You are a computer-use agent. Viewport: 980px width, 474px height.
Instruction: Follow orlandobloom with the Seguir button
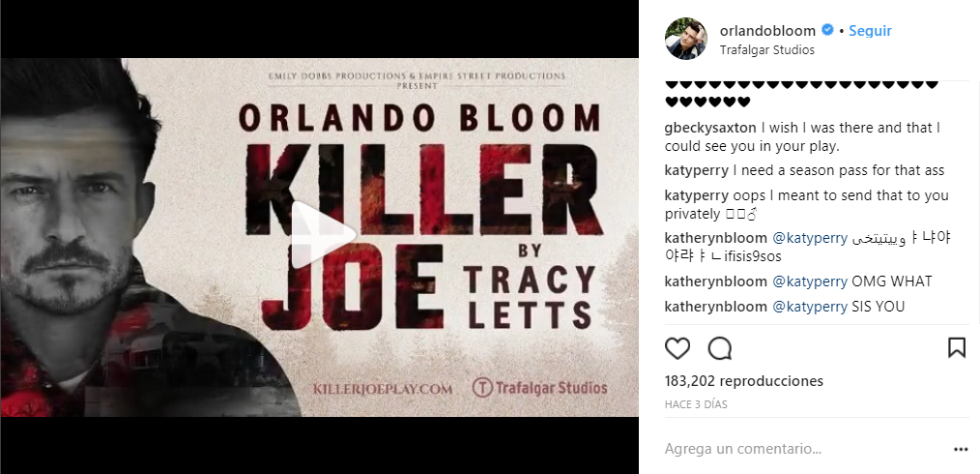click(870, 30)
